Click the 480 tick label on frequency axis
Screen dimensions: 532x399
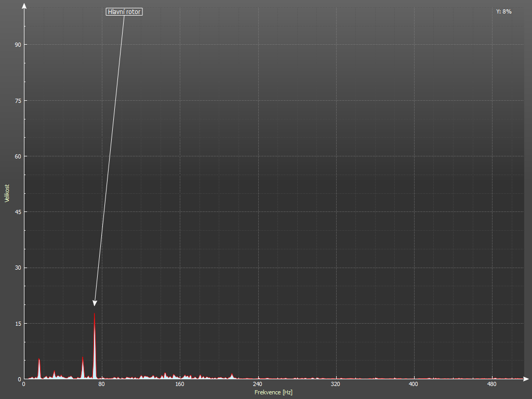point(491,384)
